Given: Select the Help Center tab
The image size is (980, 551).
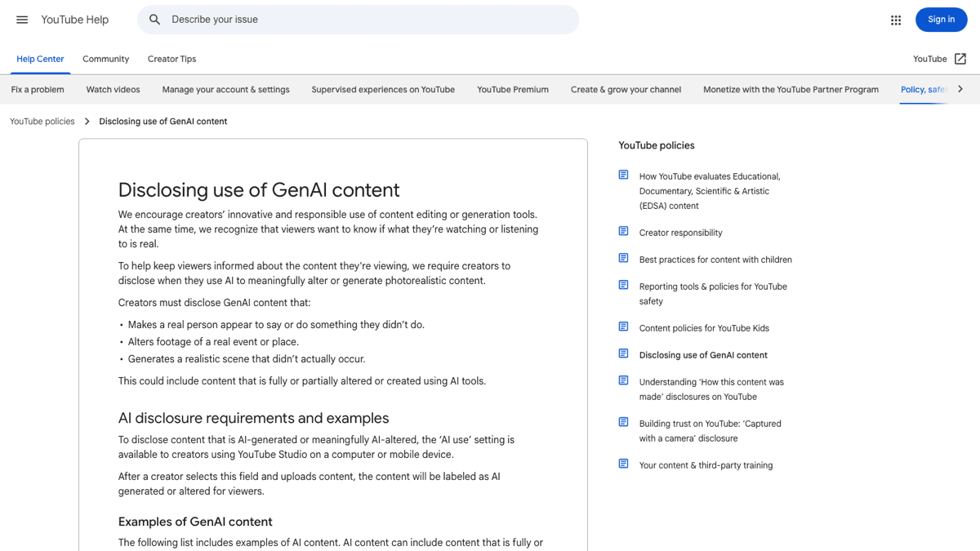Looking at the screenshot, I should pyautogui.click(x=40, y=59).
